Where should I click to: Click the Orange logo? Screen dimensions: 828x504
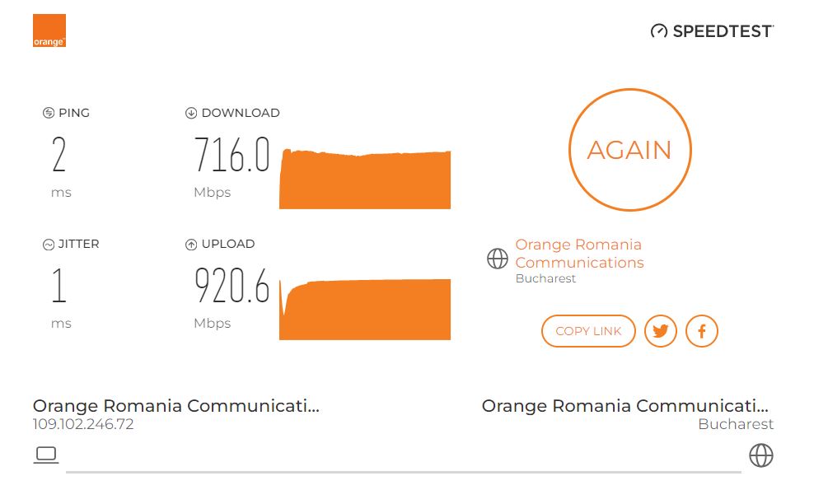49,30
